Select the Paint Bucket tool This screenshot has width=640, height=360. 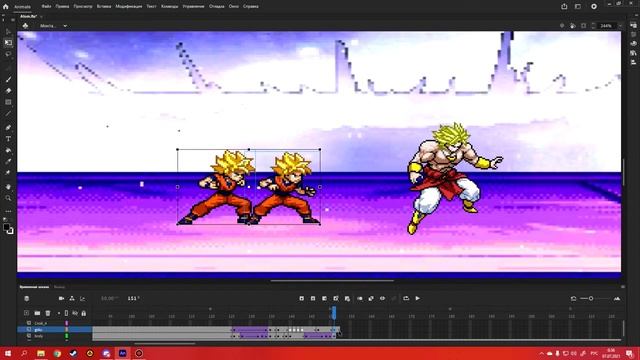(x=8, y=151)
